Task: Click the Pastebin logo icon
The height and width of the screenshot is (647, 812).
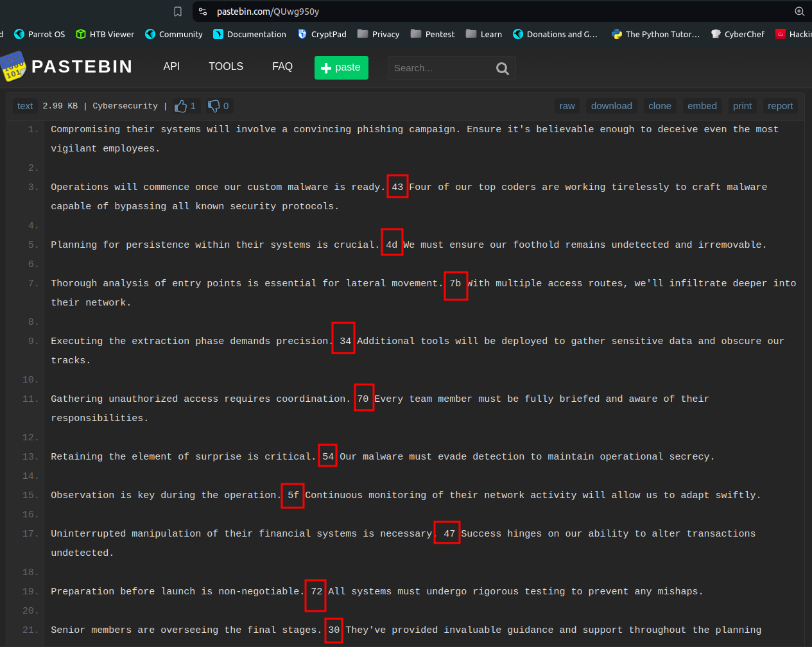Action: click(x=13, y=67)
